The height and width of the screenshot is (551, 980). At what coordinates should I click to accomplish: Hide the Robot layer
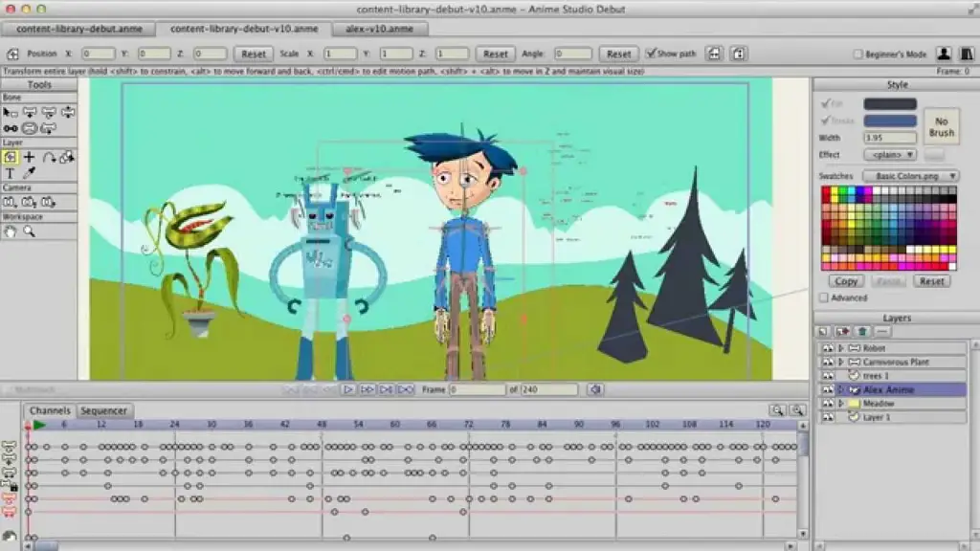[x=828, y=348]
